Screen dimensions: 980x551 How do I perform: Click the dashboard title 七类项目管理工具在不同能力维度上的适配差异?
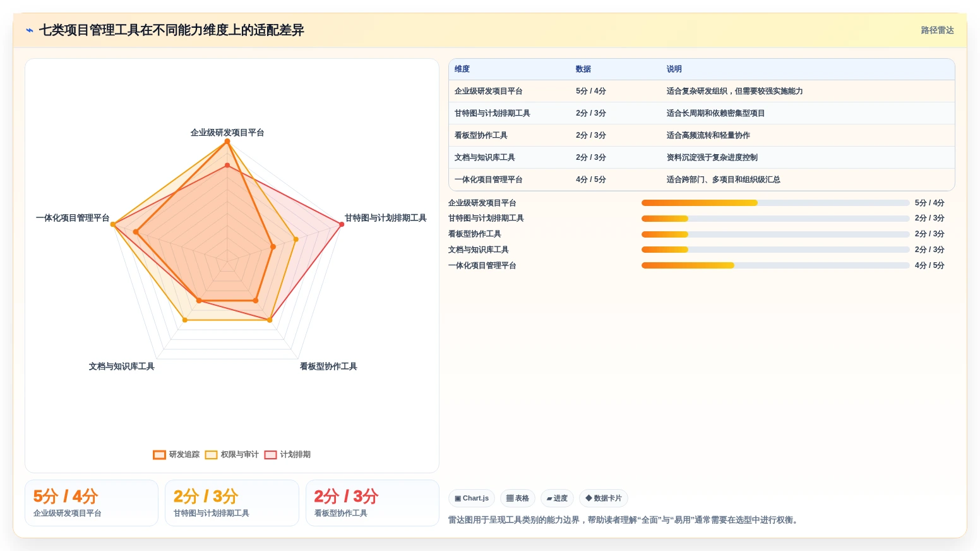pyautogui.click(x=172, y=30)
